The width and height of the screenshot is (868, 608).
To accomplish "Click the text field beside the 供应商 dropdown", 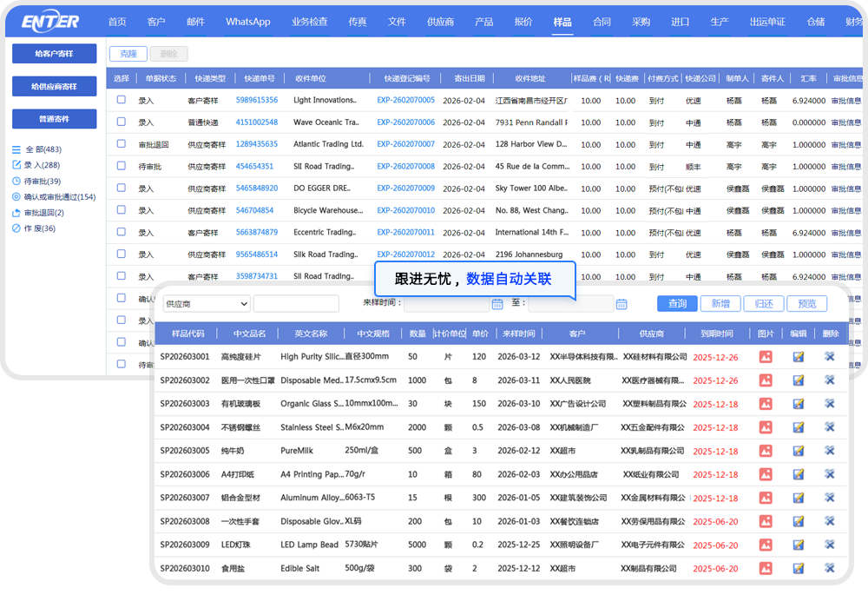I will (x=296, y=303).
